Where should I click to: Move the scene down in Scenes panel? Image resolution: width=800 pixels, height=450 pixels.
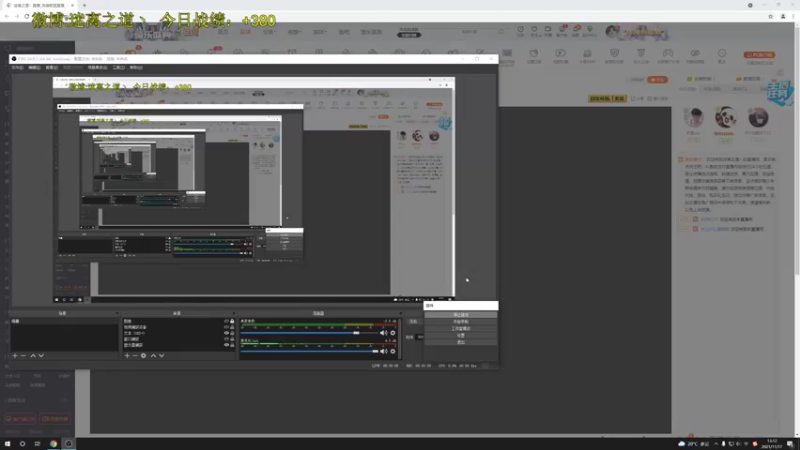[41, 356]
